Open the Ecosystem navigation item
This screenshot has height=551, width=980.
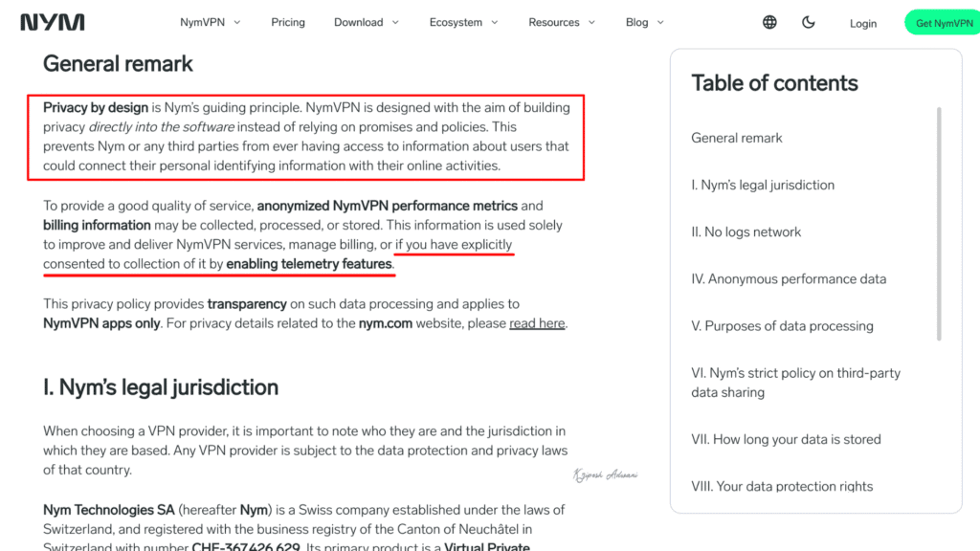point(456,23)
